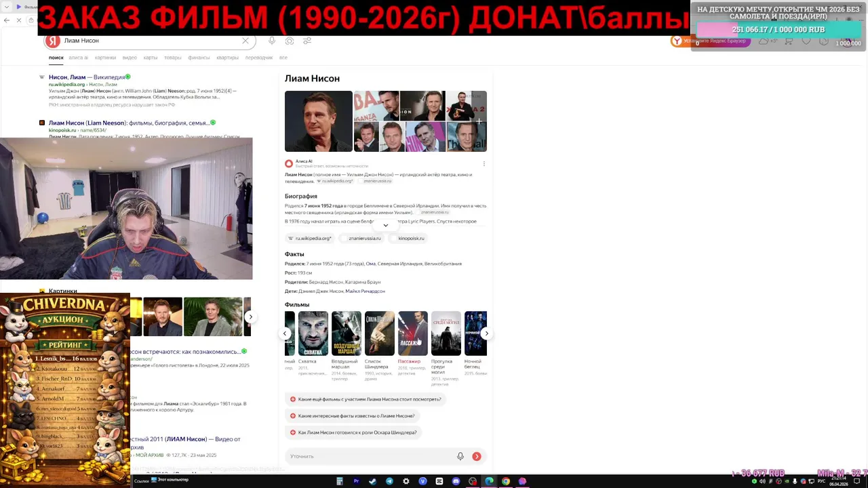Viewport: 868px width, 488px height.
Task: Open the Ночной беглец movie poster
Action: tap(475, 333)
